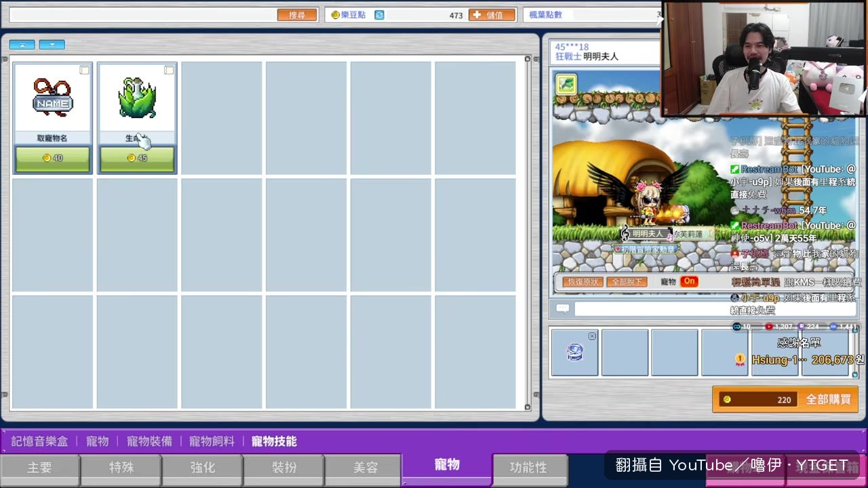Click the 楓葉點數 label
Screen dimensions: 868x488
[x=545, y=15]
